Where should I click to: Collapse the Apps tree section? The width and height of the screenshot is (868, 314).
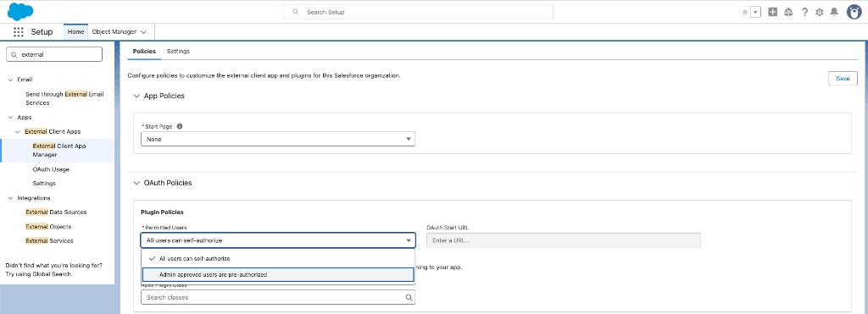(x=10, y=117)
